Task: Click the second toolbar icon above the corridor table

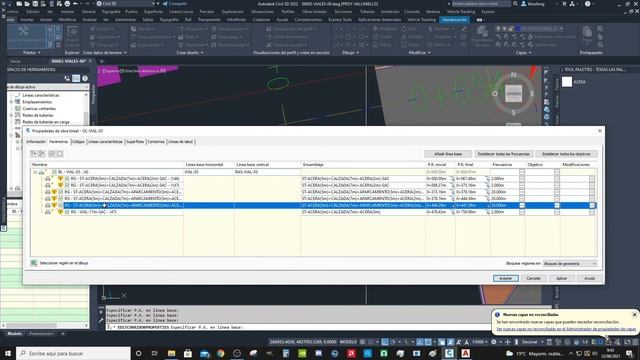Action: point(42,154)
